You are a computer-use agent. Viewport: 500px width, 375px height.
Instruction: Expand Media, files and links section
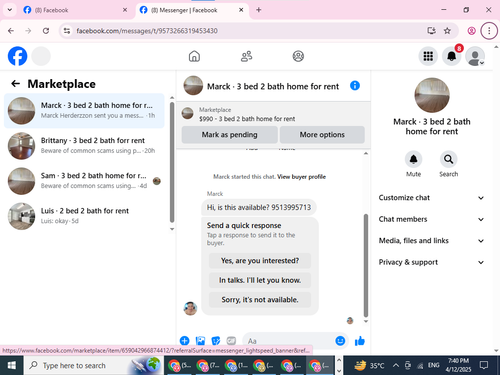[431, 241]
